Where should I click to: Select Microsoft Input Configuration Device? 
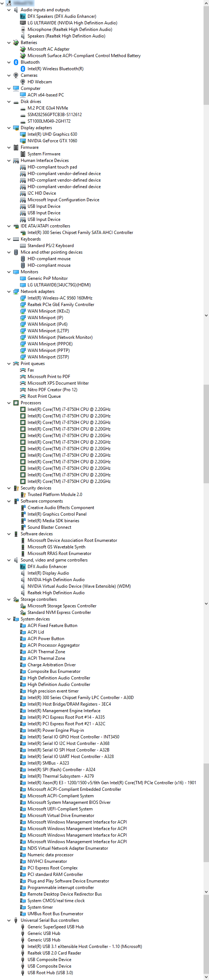64,200
